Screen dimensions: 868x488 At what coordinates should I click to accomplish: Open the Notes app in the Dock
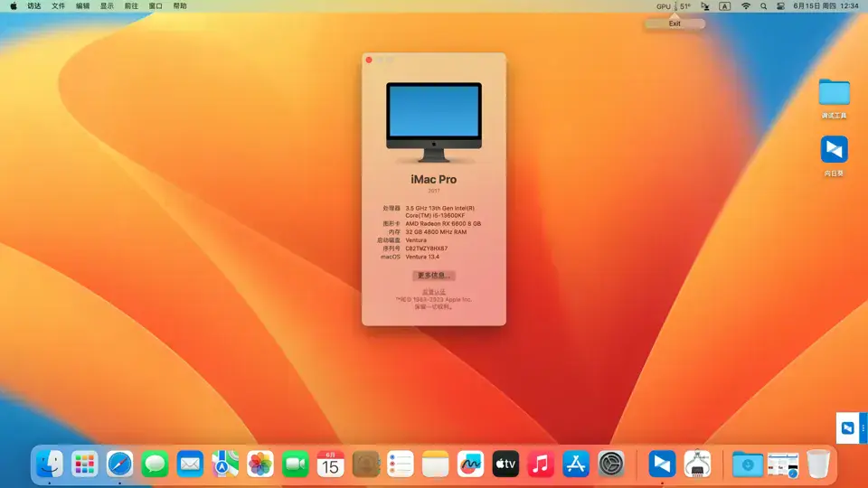point(436,464)
